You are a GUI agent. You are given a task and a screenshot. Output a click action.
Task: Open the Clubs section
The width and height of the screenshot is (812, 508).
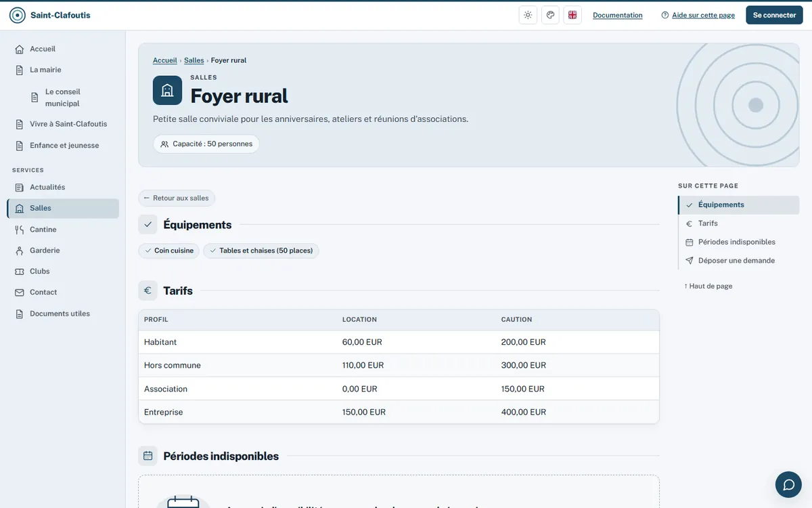63,272
